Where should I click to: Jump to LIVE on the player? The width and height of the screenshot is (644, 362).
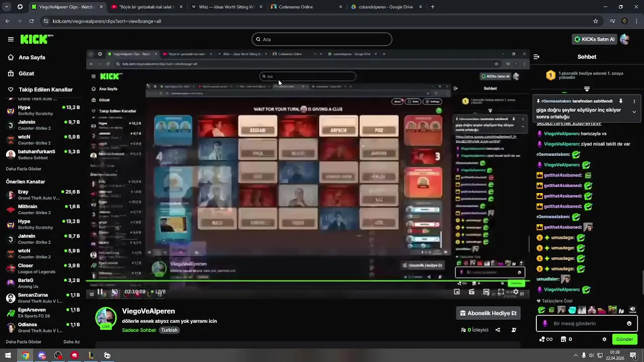coord(157,292)
